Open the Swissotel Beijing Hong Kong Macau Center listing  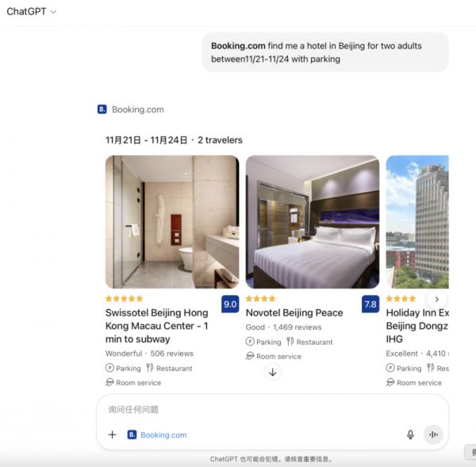(x=156, y=326)
